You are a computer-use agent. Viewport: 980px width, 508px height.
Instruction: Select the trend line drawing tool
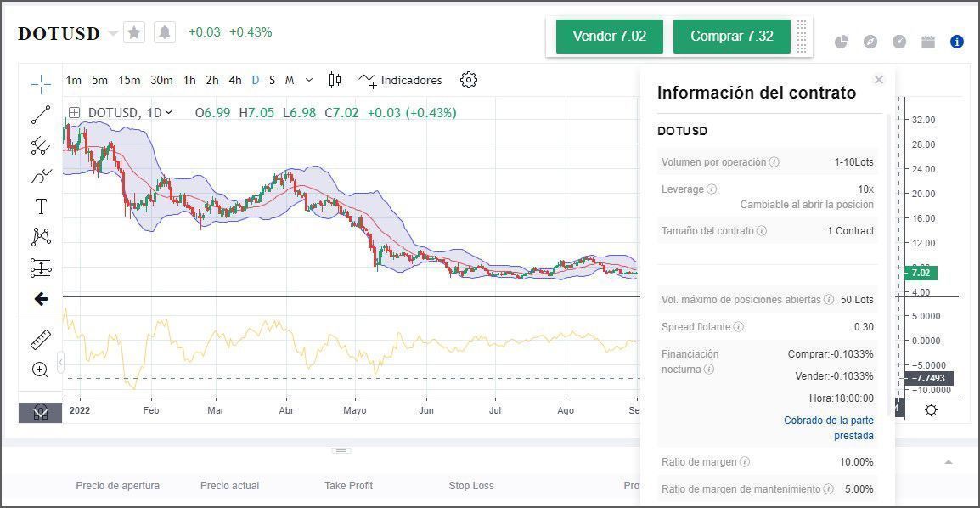[x=41, y=115]
